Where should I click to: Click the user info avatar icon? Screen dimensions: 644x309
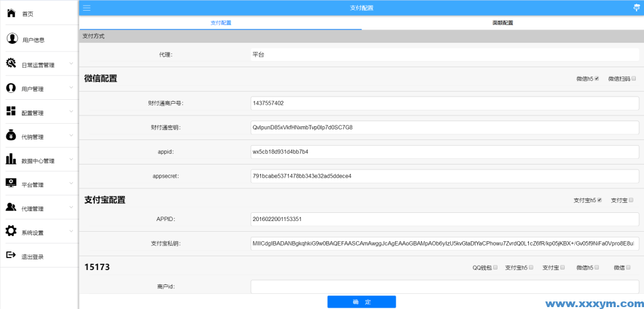(12, 39)
